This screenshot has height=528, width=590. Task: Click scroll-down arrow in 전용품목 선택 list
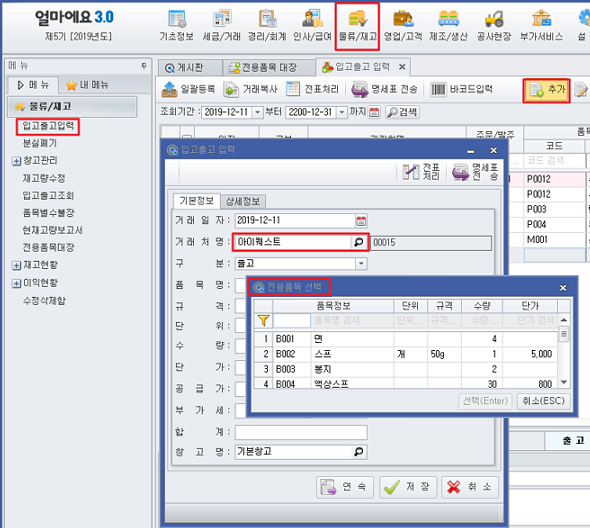(x=563, y=382)
